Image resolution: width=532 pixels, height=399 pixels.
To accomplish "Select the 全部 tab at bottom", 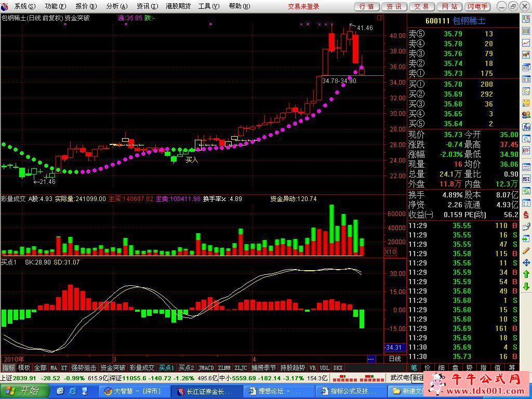I will (40, 368).
